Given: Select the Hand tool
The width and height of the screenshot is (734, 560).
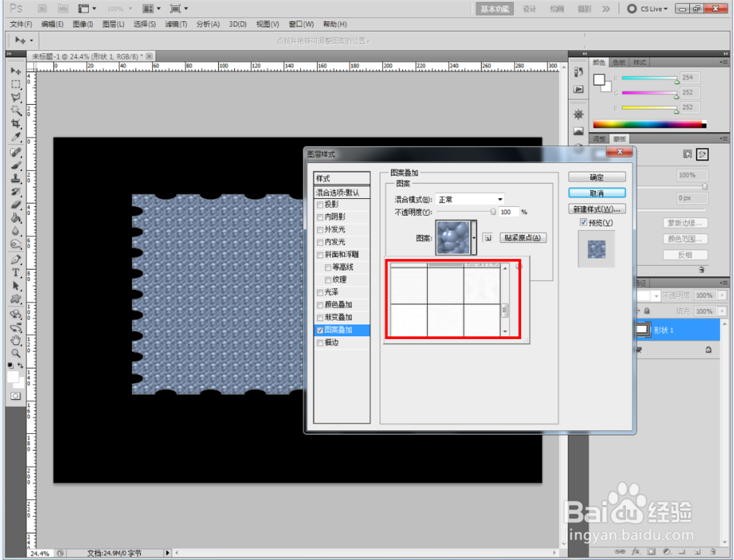Looking at the screenshot, I should (16, 341).
